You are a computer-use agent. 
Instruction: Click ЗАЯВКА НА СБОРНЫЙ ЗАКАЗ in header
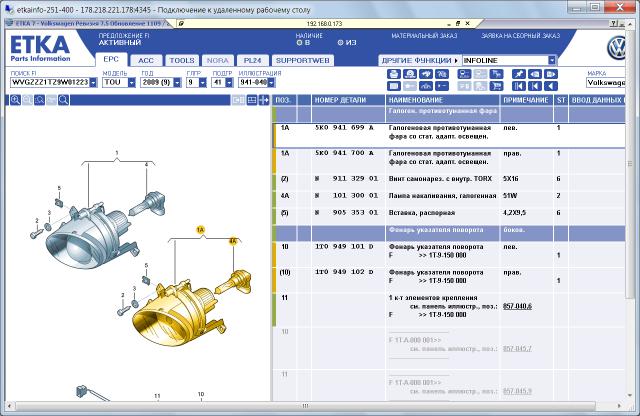(x=520, y=36)
